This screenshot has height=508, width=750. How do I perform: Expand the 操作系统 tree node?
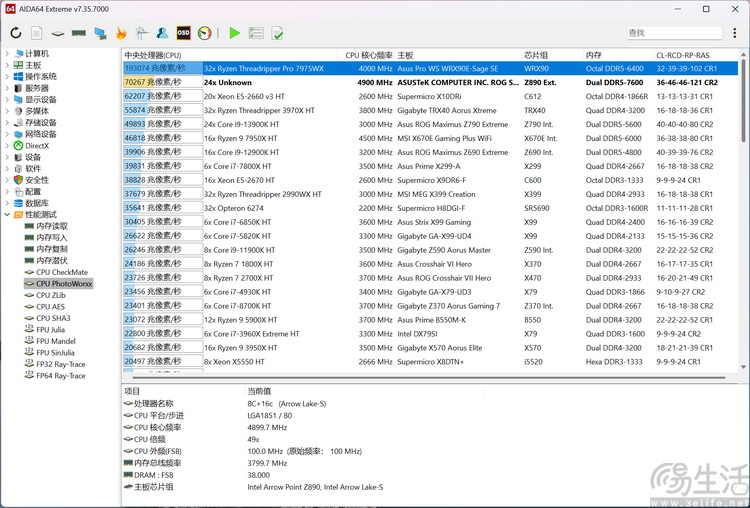tap(7, 77)
